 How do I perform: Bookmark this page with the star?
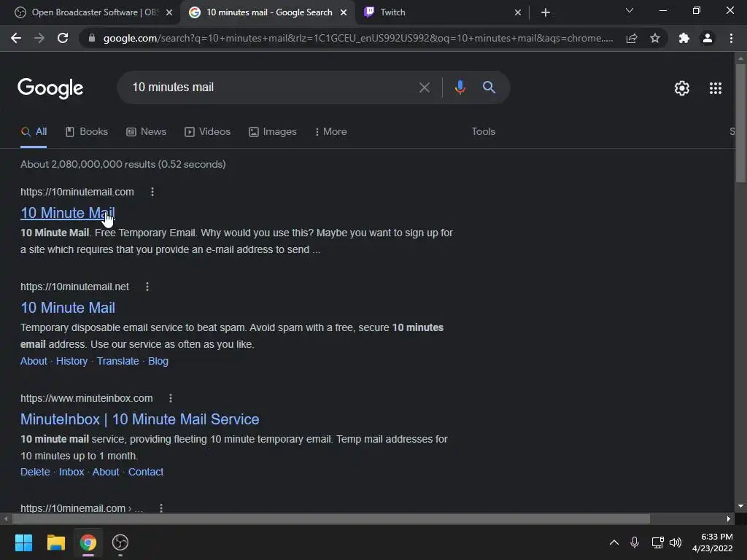655,38
